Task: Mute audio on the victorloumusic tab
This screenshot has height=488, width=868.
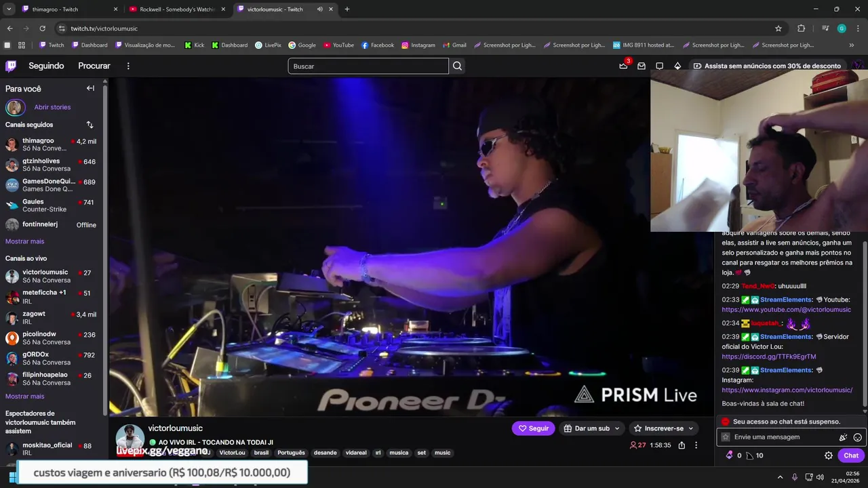Action: [x=319, y=9]
